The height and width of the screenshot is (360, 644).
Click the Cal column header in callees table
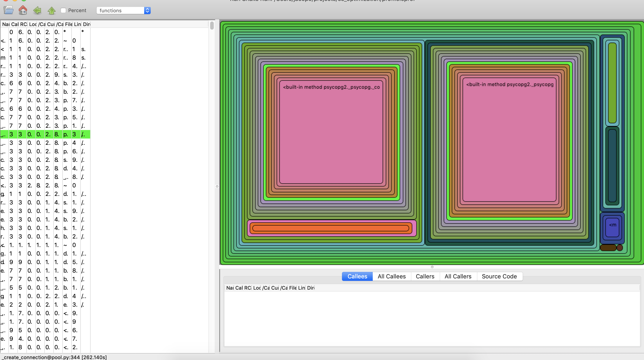tap(239, 288)
